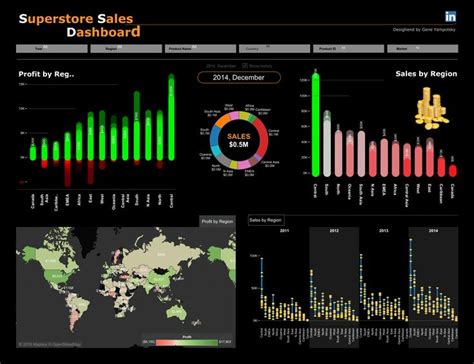
Task: Open the Region filter dropdown
Action: tap(126, 49)
